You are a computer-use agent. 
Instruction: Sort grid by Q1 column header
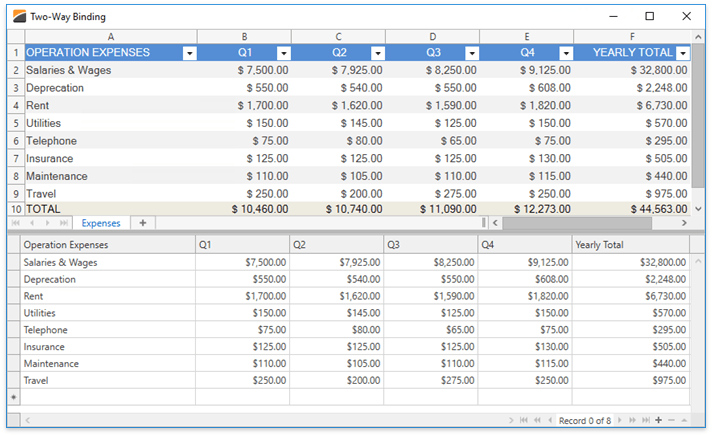click(x=242, y=245)
